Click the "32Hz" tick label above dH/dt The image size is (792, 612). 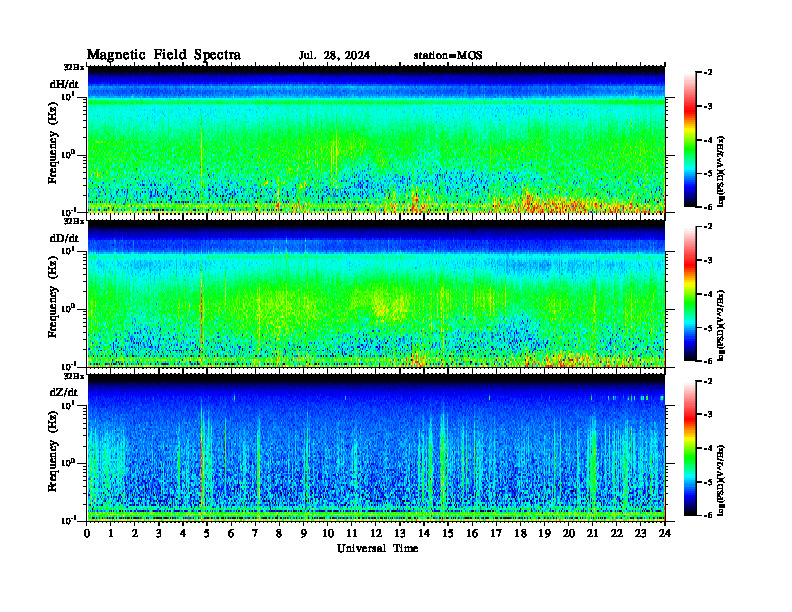pos(74,67)
